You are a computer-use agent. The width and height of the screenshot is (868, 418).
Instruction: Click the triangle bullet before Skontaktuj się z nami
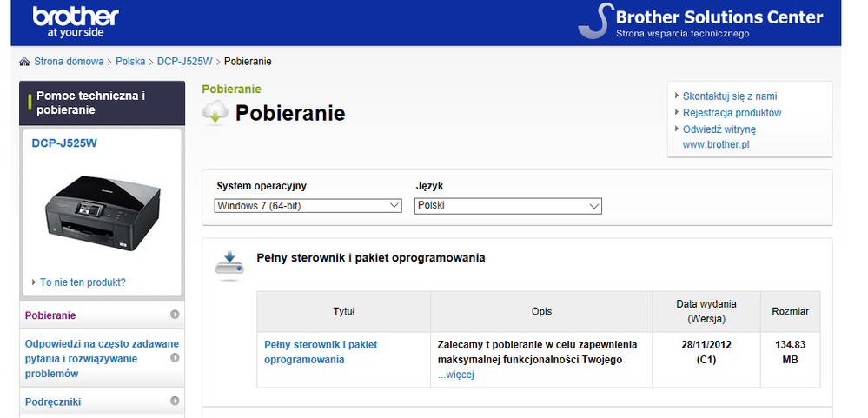point(677,96)
